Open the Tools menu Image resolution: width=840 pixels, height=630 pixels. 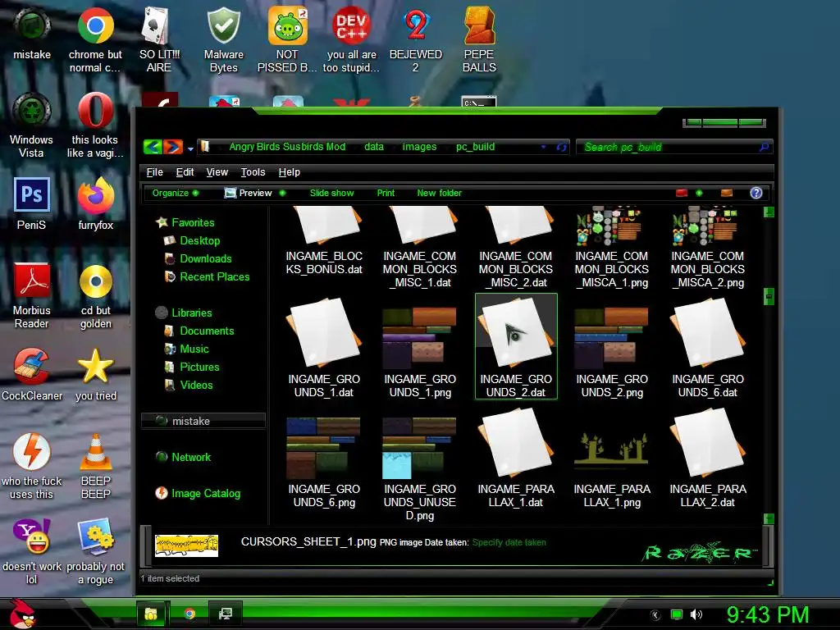coord(253,172)
